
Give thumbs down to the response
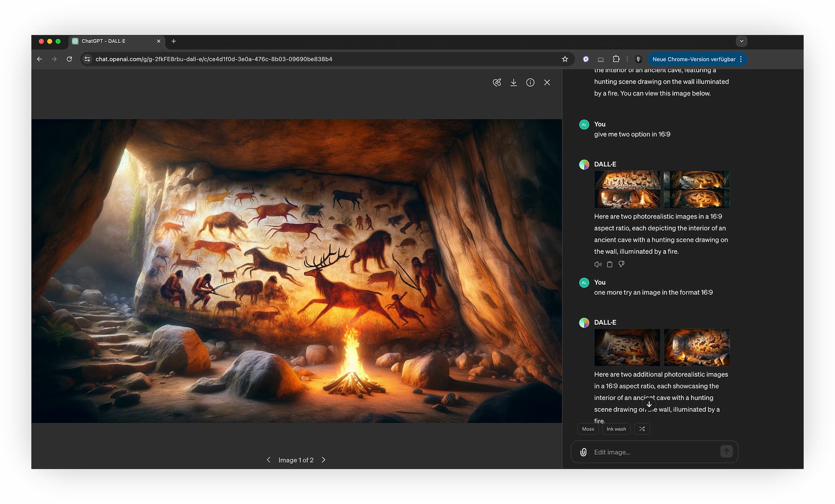click(621, 264)
